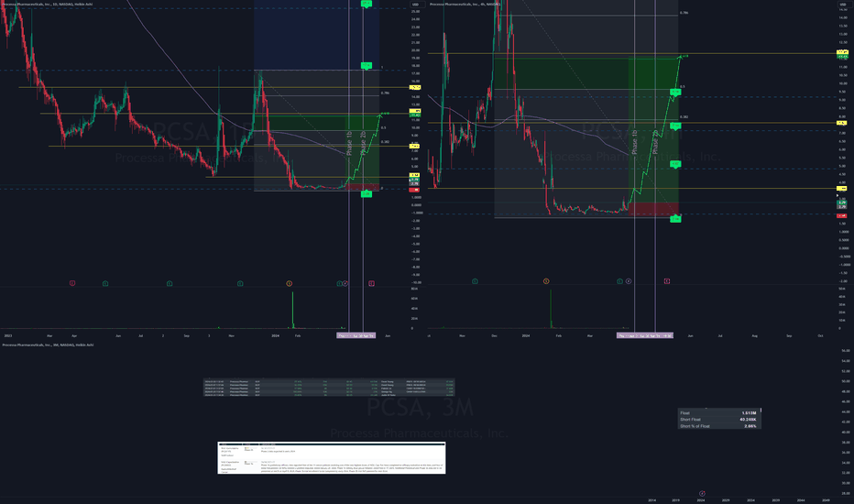
Task: Click green label near 0.5 fib on 4h chart
Action: [675, 92]
